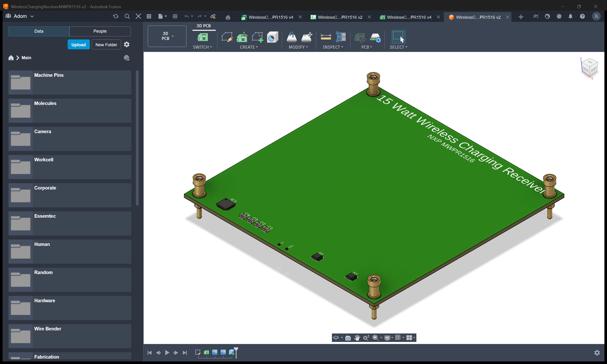Jump to timeline start
Image resolution: width=607 pixels, height=364 pixels.
tap(149, 352)
